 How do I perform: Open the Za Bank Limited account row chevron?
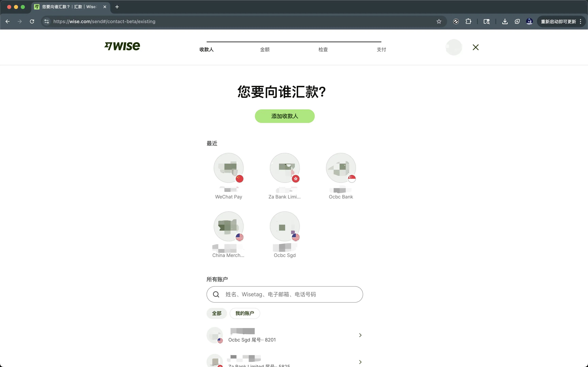tap(360, 362)
